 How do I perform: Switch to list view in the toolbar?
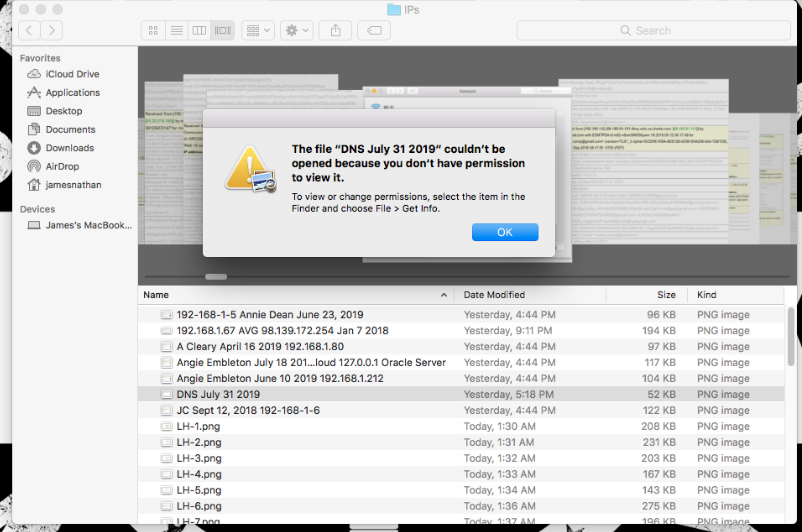tap(176, 31)
